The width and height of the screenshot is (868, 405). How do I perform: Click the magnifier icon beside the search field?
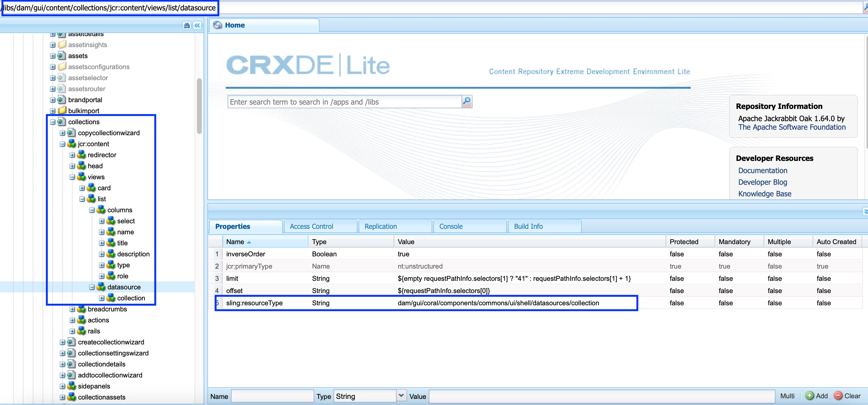tap(467, 101)
